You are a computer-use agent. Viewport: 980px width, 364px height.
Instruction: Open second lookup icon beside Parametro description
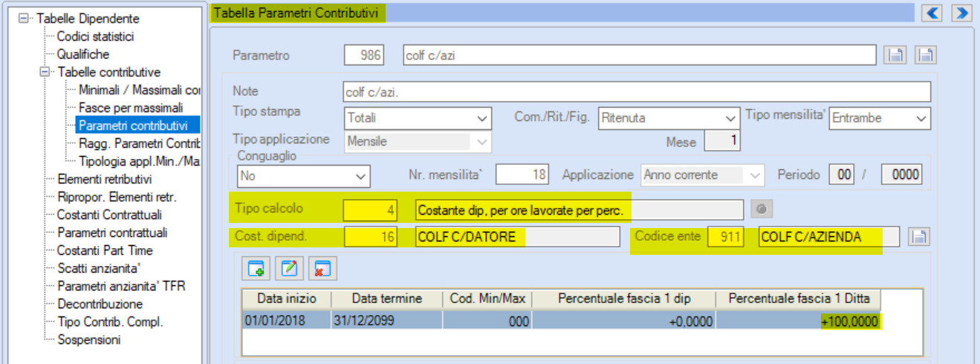pos(925,55)
